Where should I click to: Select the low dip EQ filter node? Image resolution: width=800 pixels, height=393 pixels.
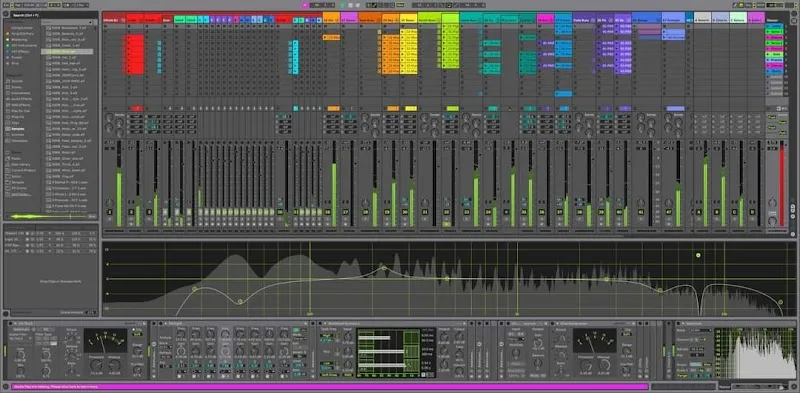[x=239, y=302]
